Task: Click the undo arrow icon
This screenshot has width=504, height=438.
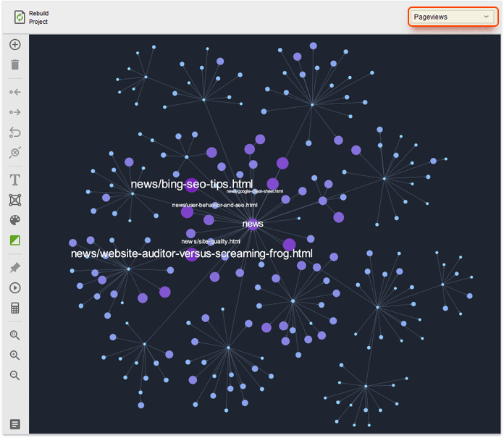Action: pyautogui.click(x=14, y=132)
